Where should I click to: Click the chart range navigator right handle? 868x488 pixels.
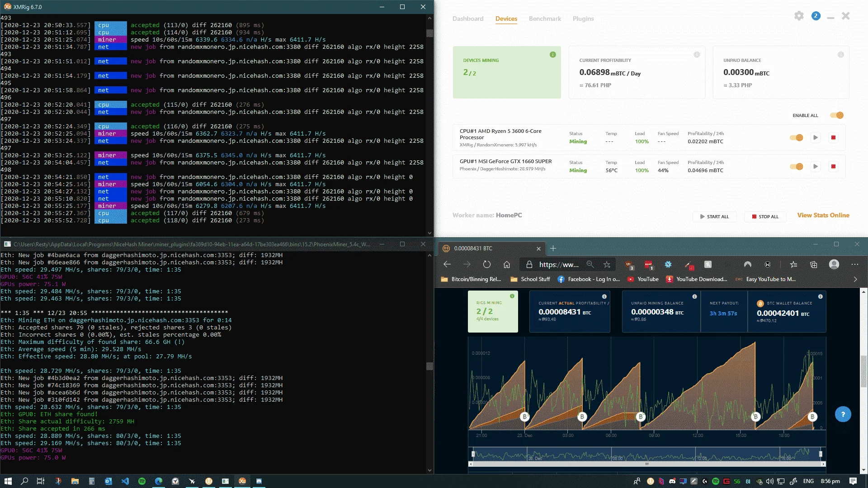tap(821, 454)
